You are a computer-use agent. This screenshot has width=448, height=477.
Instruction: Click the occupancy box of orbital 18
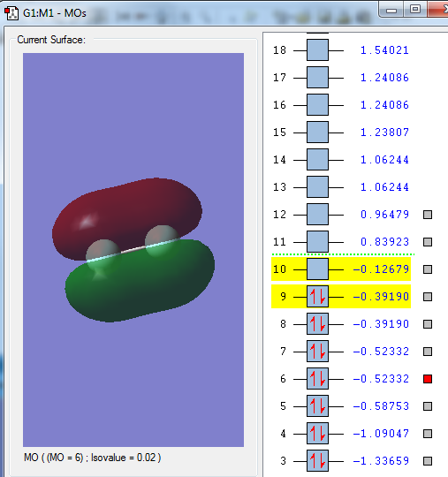coord(317,49)
